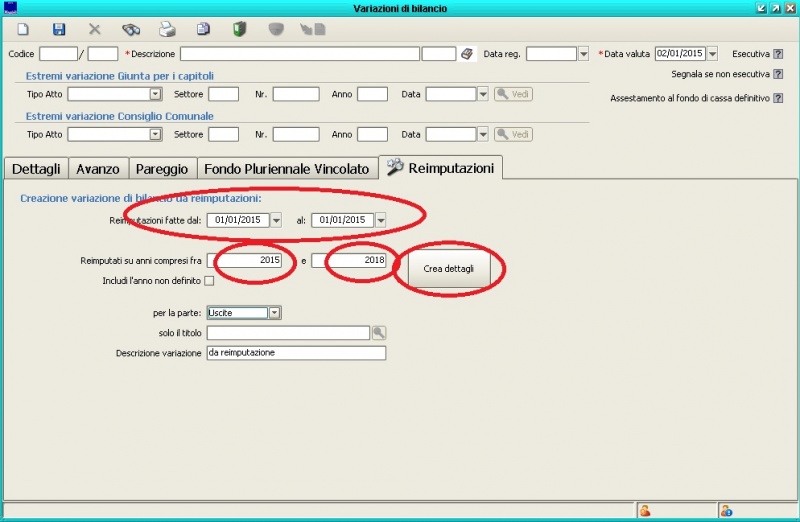The image size is (800, 522).
Task: Click the binoculars search icon
Action: pyautogui.click(x=131, y=30)
